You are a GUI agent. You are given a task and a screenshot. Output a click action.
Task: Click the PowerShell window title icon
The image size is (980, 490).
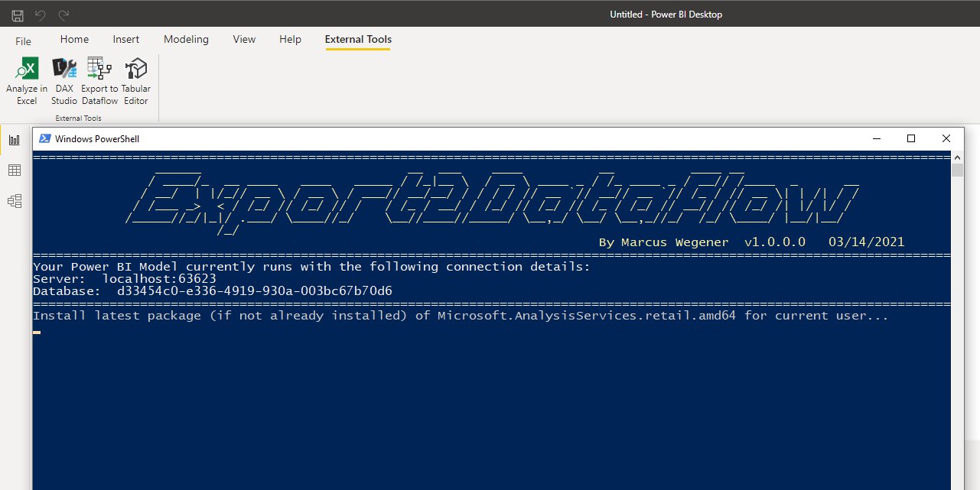(44, 138)
